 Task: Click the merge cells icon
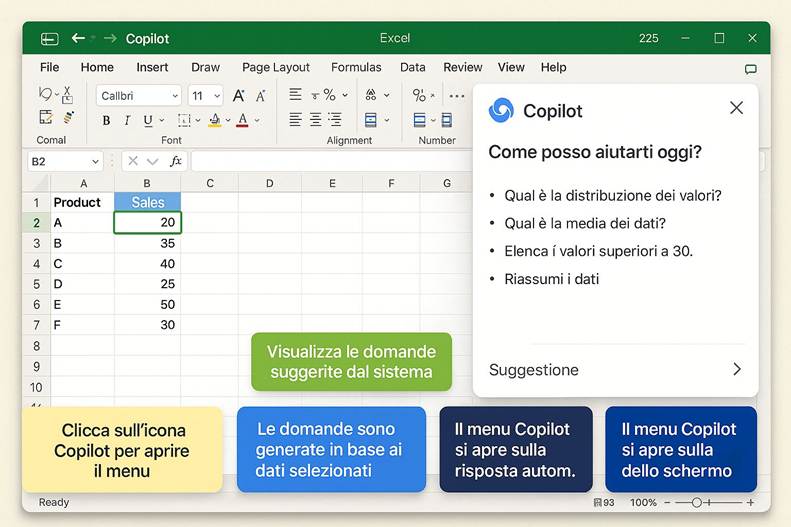tap(371, 120)
